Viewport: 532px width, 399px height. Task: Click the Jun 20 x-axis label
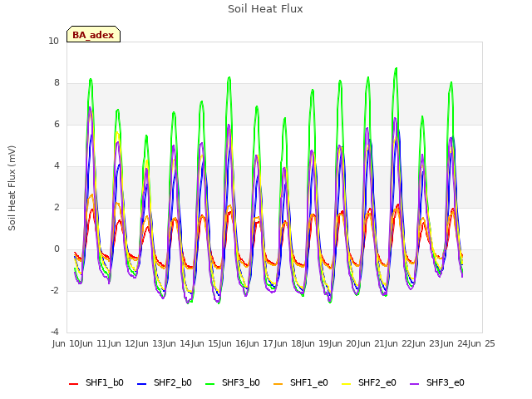tap(344, 343)
